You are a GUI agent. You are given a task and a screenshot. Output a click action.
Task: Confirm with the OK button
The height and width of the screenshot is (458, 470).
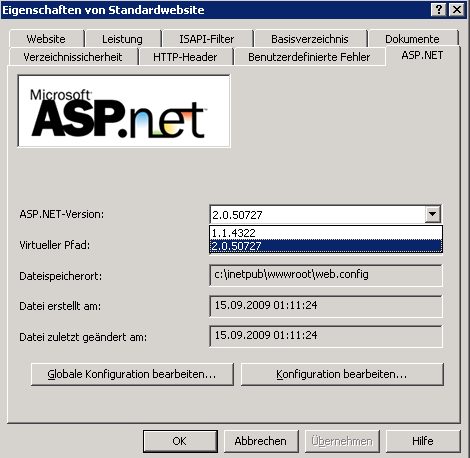pos(180,441)
